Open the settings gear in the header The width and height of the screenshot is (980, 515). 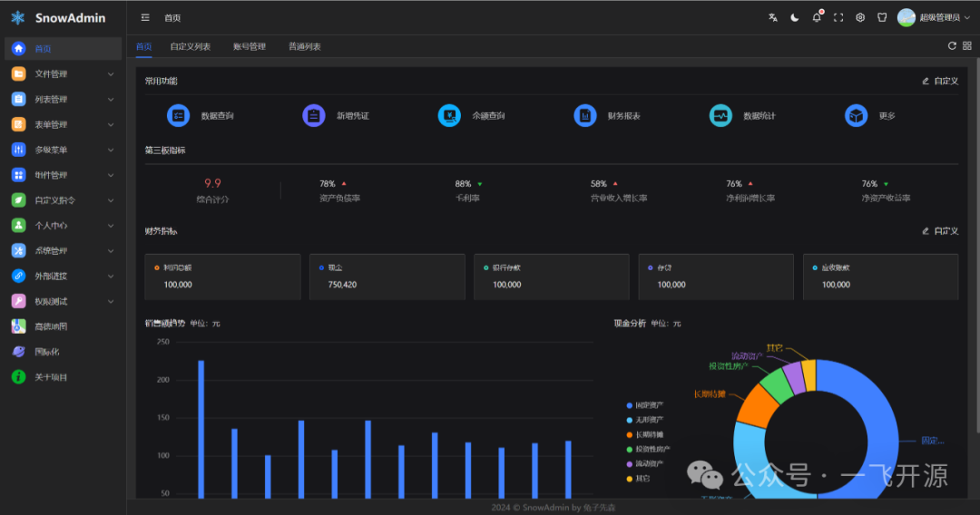click(x=860, y=17)
